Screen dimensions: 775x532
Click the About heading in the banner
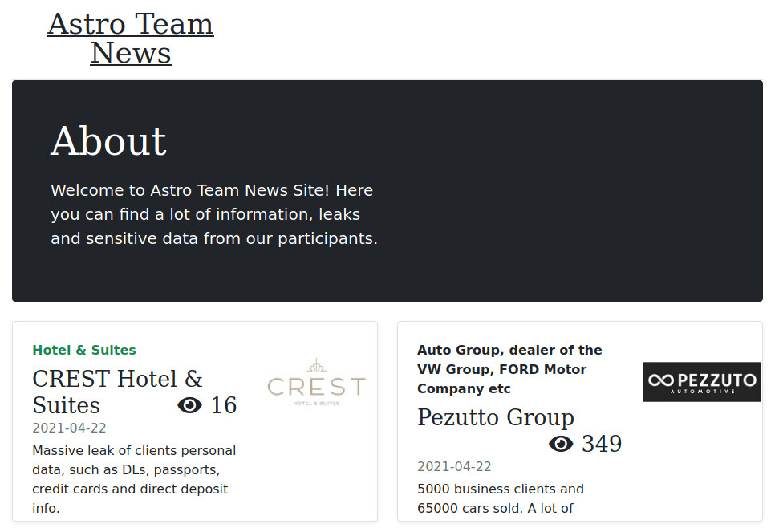[109, 141]
